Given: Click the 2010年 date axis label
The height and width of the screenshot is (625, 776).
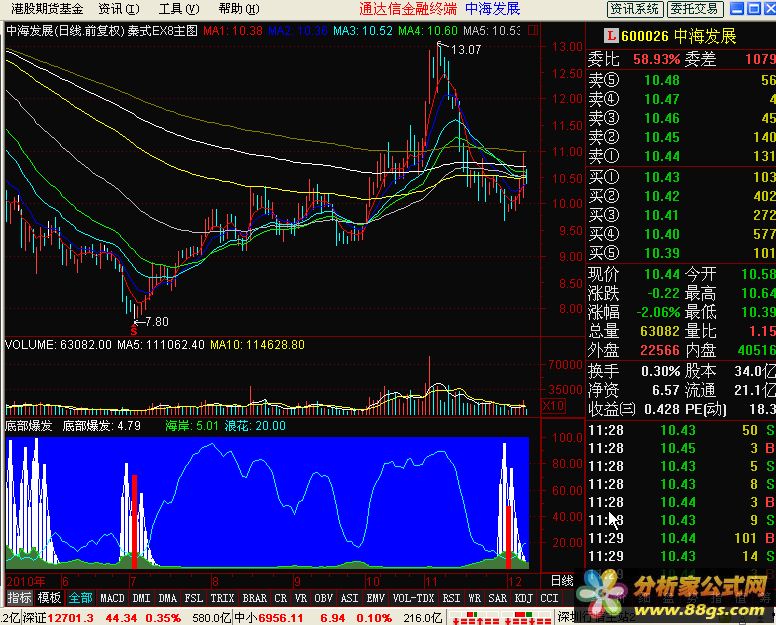Looking at the screenshot, I should 26,581.
